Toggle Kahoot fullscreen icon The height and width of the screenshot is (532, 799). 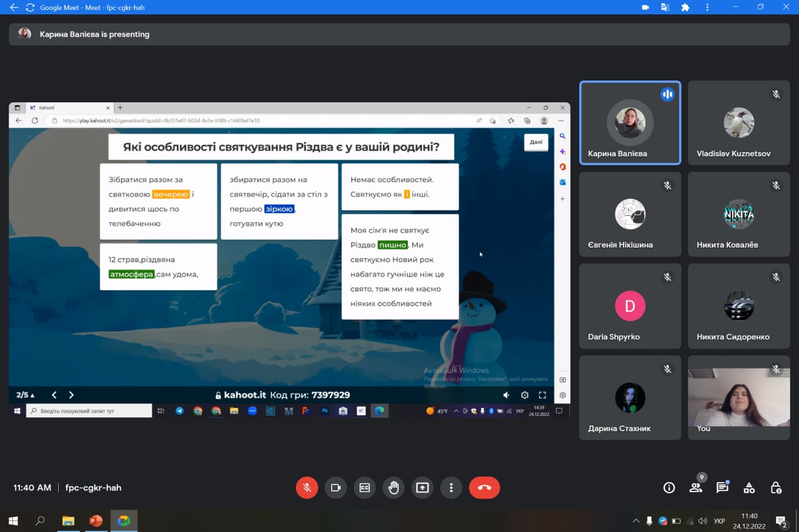tap(542, 395)
